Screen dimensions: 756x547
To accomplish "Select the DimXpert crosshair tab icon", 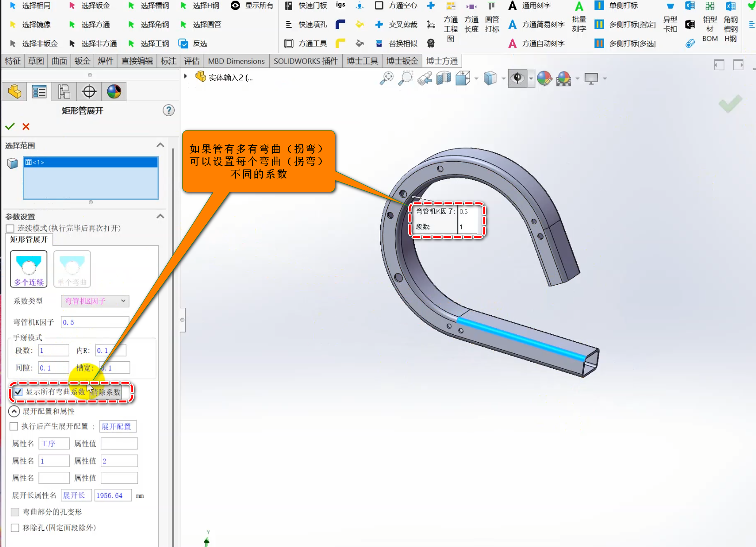I will click(89, 91).
